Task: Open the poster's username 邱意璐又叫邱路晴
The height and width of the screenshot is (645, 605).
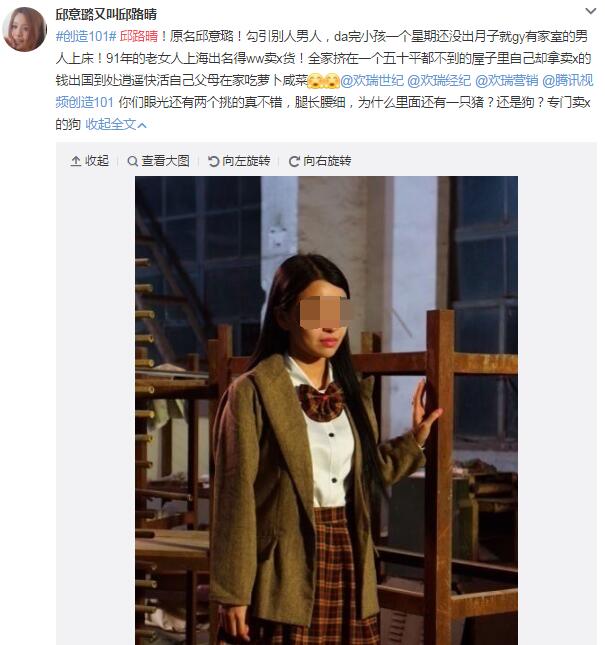Action: click(x=106, y=14)
